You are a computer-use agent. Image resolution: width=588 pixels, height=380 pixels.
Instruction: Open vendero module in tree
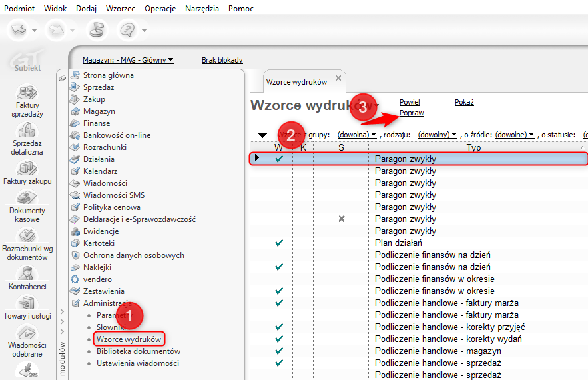[x=97, y=279]
